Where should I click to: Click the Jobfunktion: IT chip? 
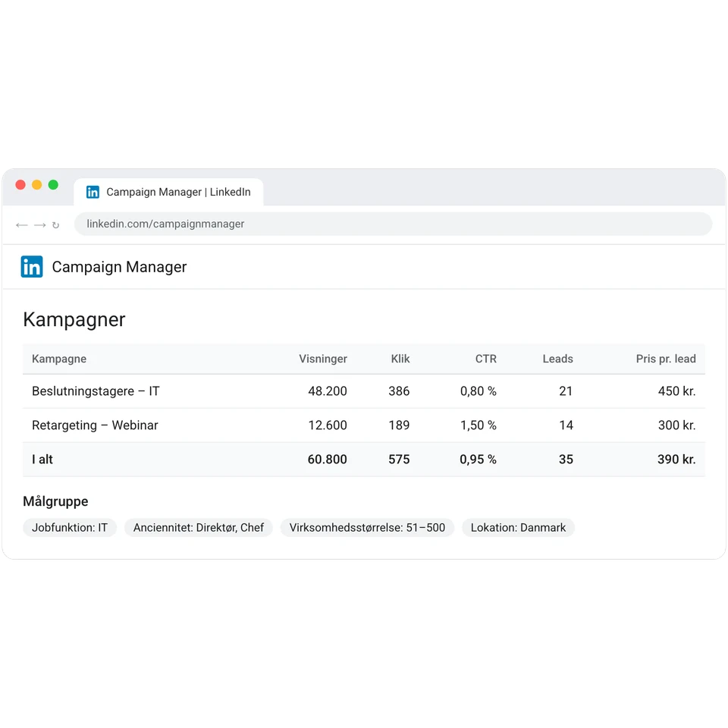tap(70, 528)
